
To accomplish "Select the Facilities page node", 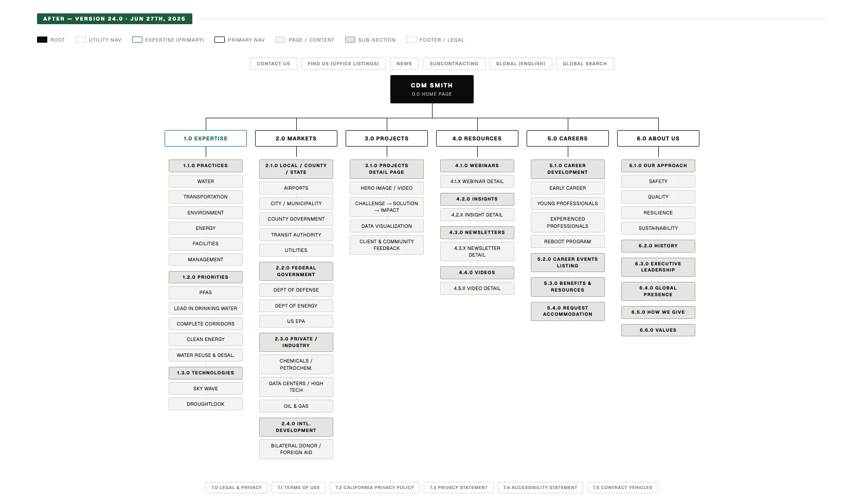I will (x=206, y=244).
